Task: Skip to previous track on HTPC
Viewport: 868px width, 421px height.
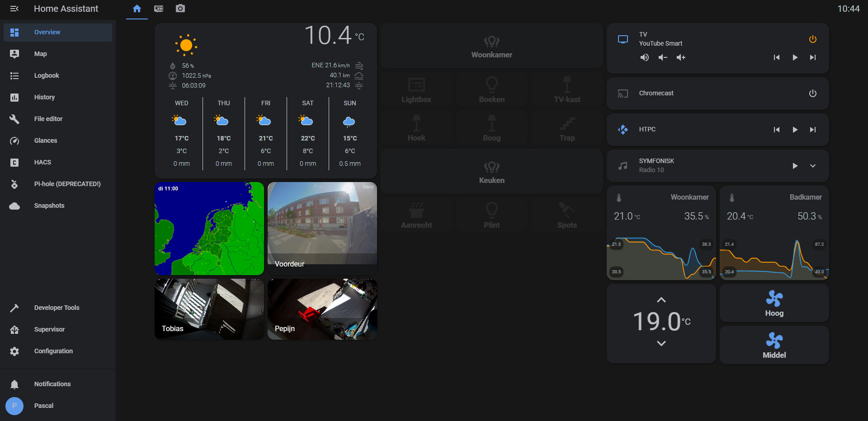Action: click(x=777, y=130)
